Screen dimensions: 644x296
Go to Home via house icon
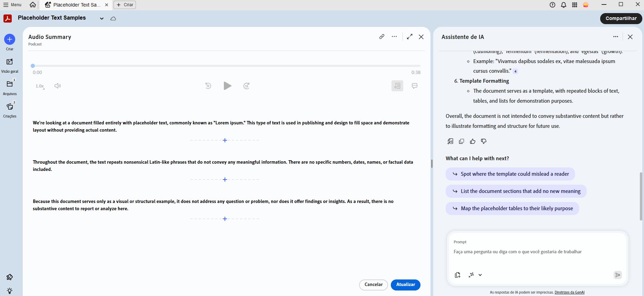point(33,5)
